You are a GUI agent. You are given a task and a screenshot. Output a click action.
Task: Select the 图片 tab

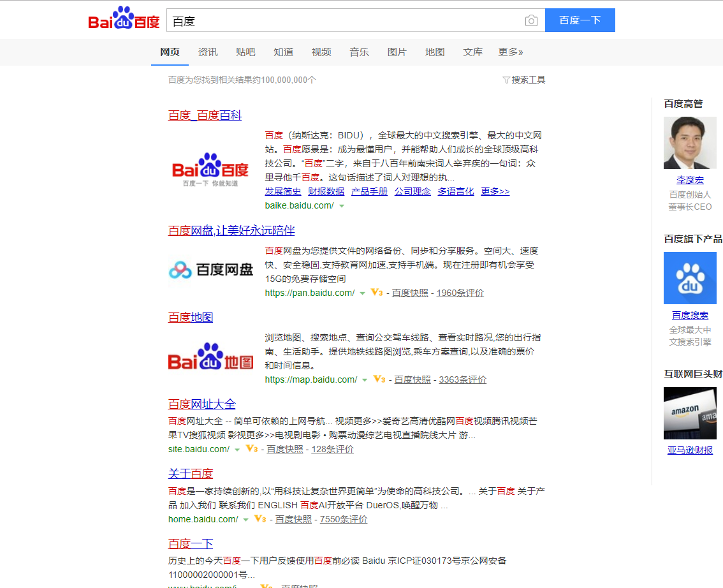click(x=397, y=52)
